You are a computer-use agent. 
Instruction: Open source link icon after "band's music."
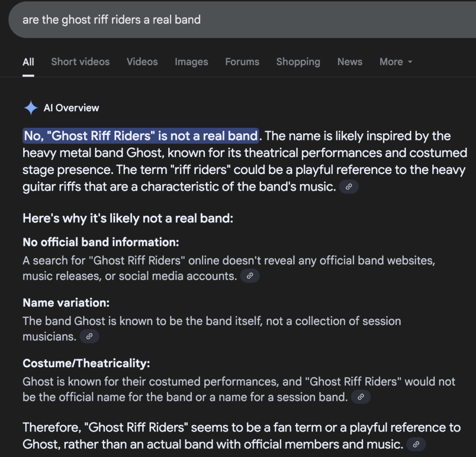[x=349, y=187]
